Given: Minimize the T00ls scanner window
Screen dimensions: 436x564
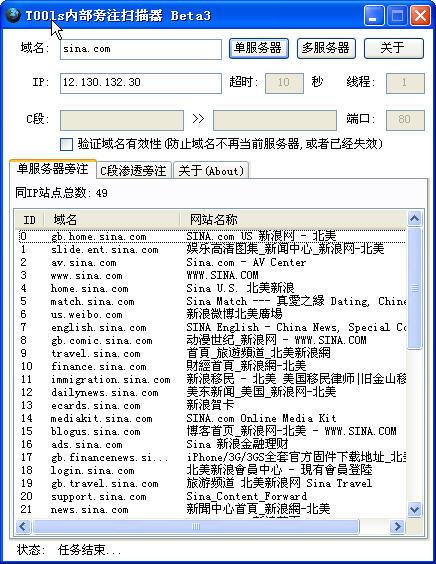Looking at the screenshot, I should point(374,16).
